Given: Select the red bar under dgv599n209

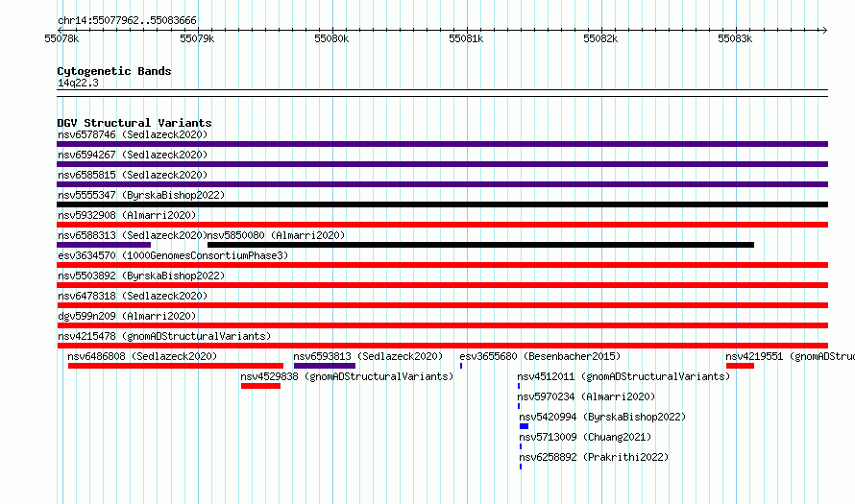Looking at the screenshot, I should [x=442, y=325].
